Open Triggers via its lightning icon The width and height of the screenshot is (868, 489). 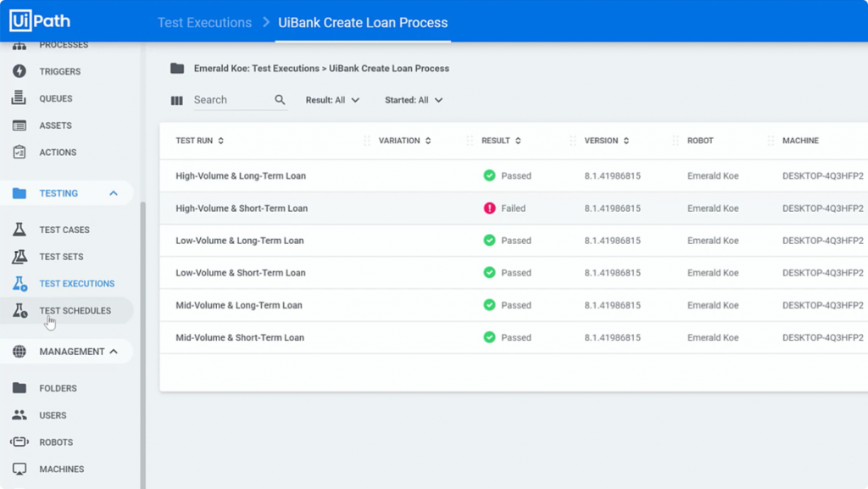coord(19,71)
